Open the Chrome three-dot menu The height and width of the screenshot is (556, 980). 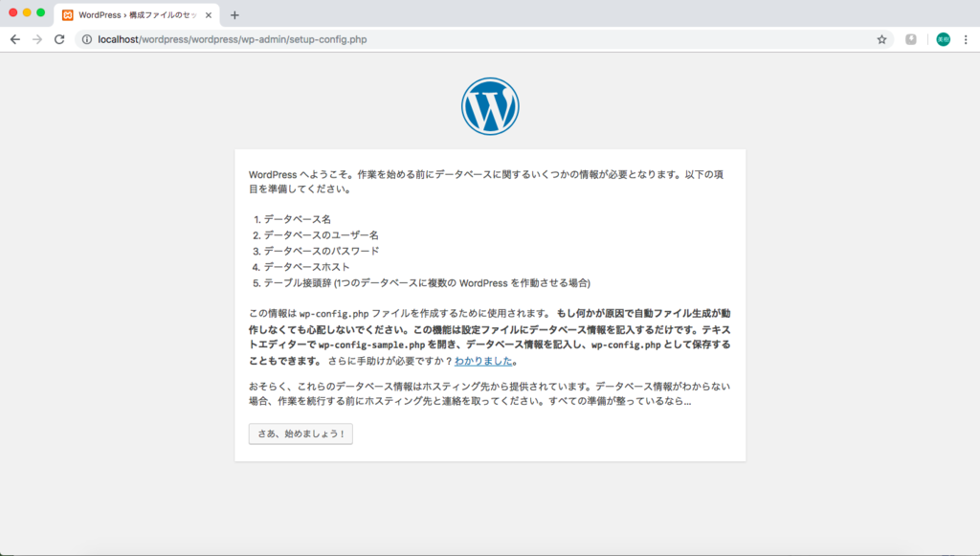(x=964, y=39)
